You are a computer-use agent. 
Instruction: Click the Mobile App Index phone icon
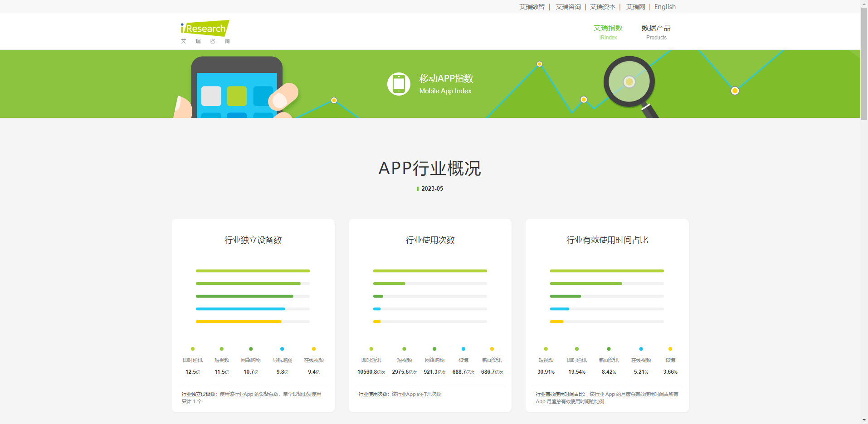(399, 84)
